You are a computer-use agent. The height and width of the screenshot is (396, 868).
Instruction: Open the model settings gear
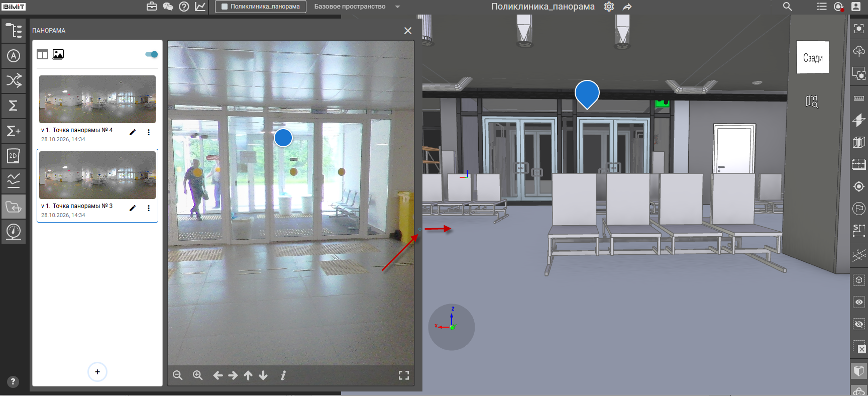609,7
